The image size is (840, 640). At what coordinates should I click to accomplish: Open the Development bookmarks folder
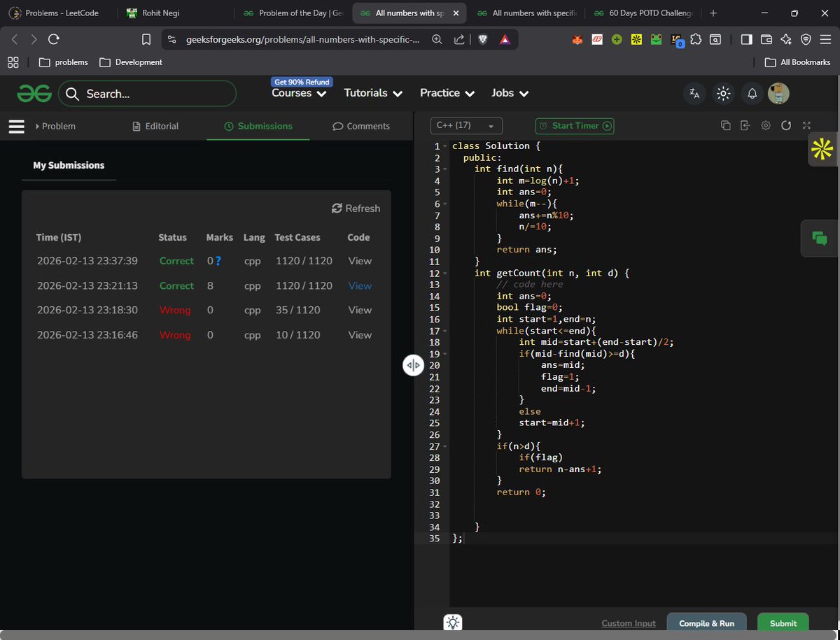point(131,62)
